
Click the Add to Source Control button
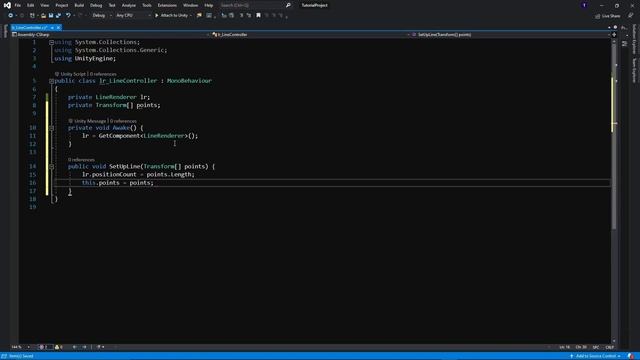(595, 356)
